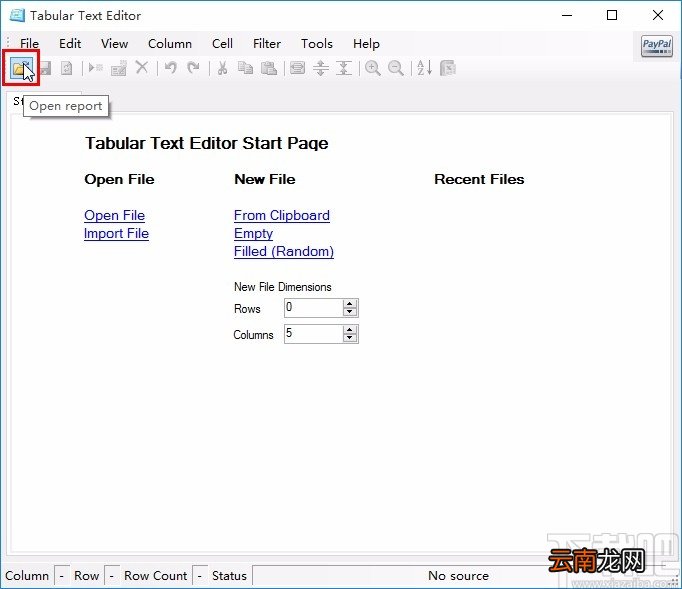Click into the Columns number field

(314, 334)
